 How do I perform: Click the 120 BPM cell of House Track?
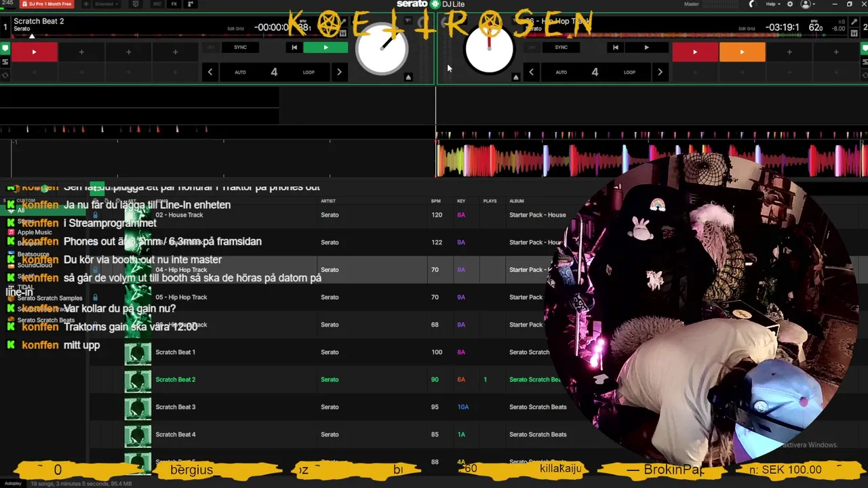pos(437,215)
